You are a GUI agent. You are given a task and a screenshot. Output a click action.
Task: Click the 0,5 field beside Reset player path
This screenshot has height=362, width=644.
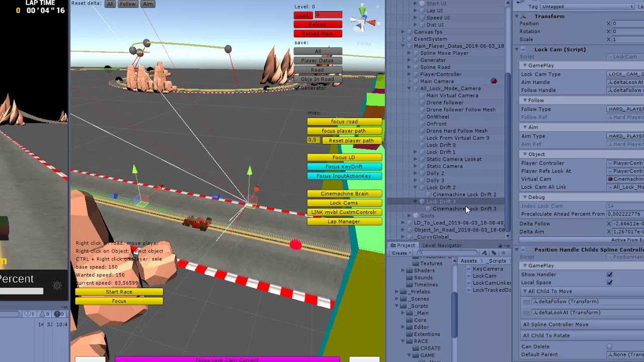coord(312,140)
